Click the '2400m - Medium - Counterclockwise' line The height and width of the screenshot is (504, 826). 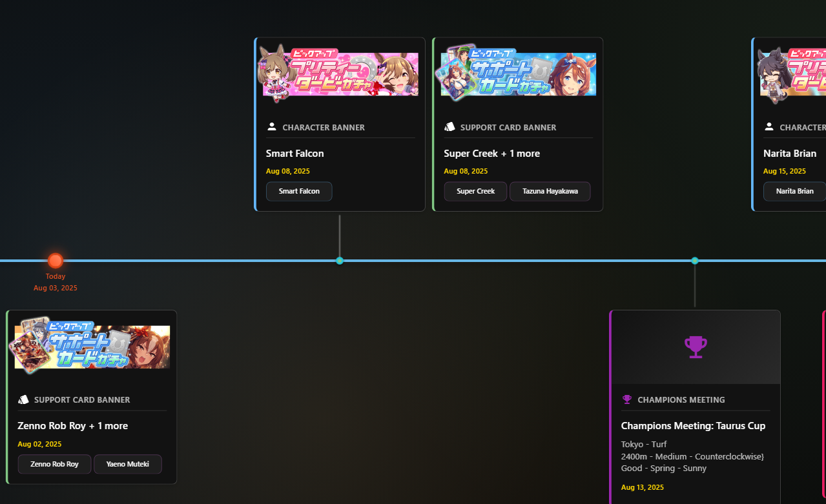692,456
